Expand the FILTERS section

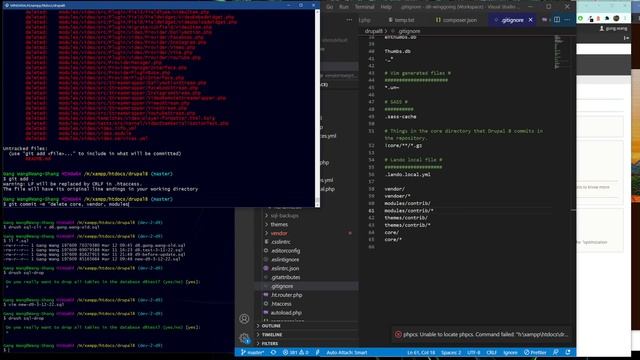(270, 344)
